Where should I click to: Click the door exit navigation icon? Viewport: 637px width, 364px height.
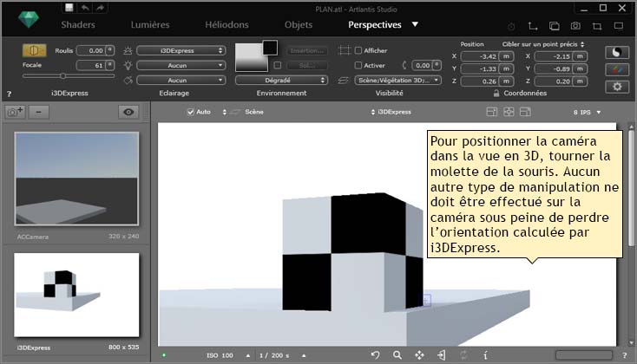click(x=441, y=355)
